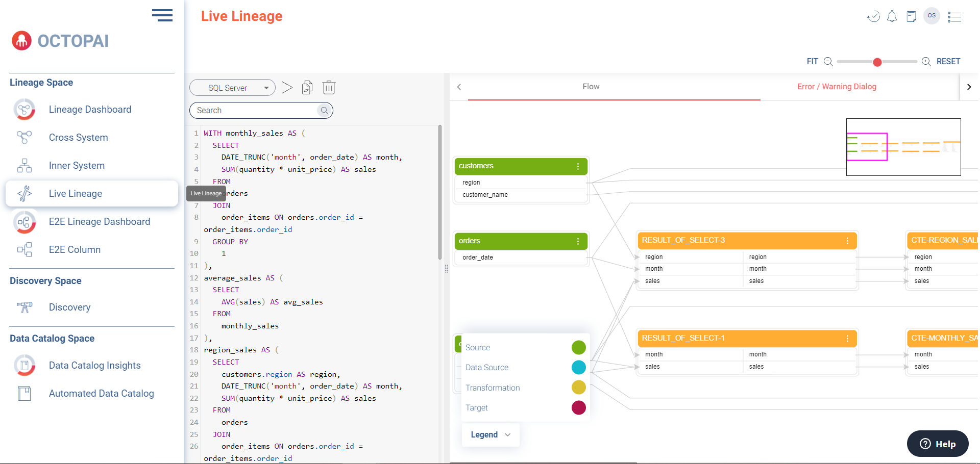
Task: Switch to the Error / Warning Dialog tab
Action: pos(837,87)
